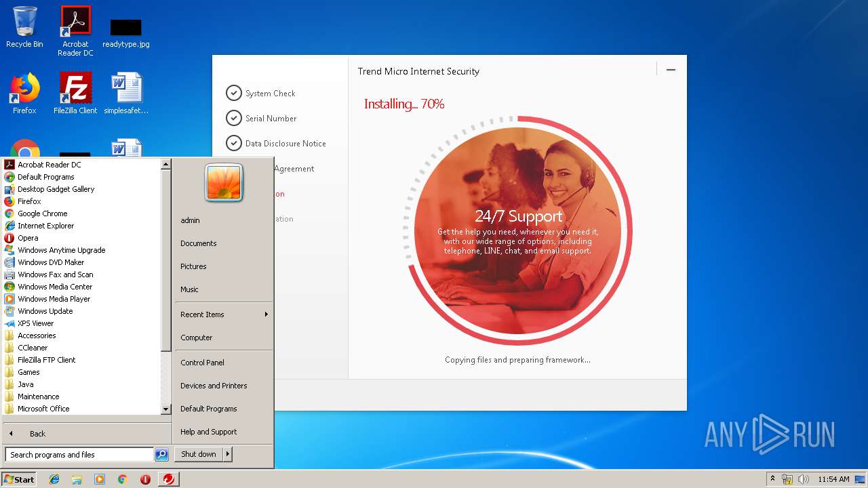The width and height of the screenshot is (868, 488).
Task: Expand the Games folder
Action: (82, 372)
